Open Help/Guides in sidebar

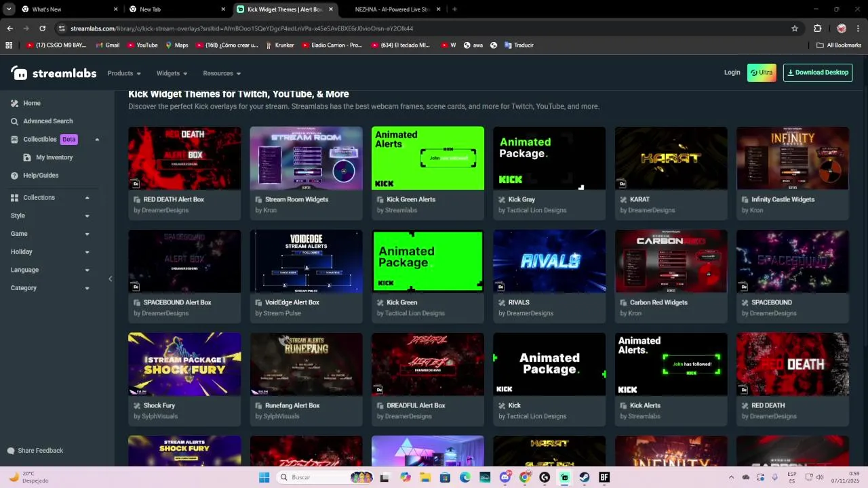tap(41, 176)
